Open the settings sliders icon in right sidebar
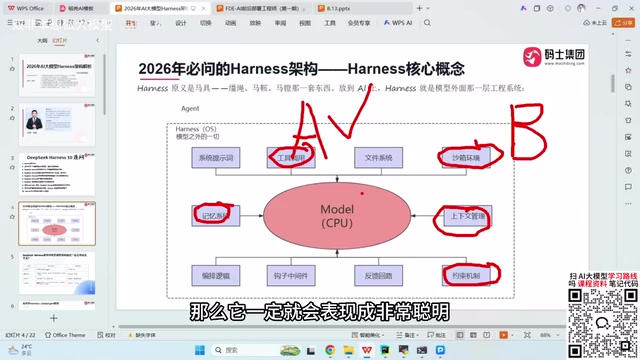The height and width of the screenshot is (360, 640). [628, 54]
